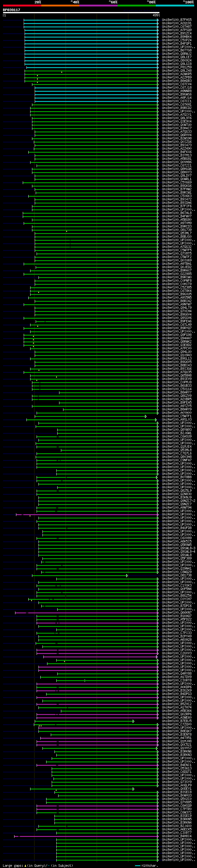
Task: Select the UniRef100_C5Y669 label
Action: 177,182
